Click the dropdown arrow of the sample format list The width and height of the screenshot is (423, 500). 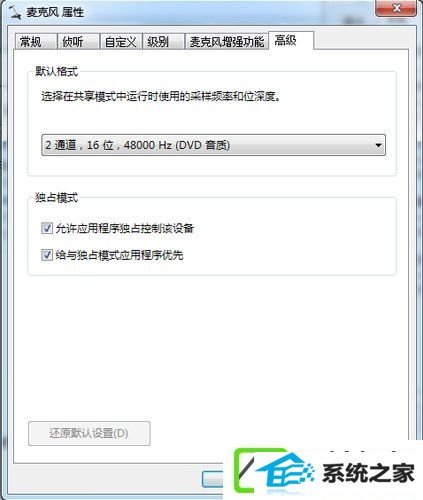[x=378, y=145]
